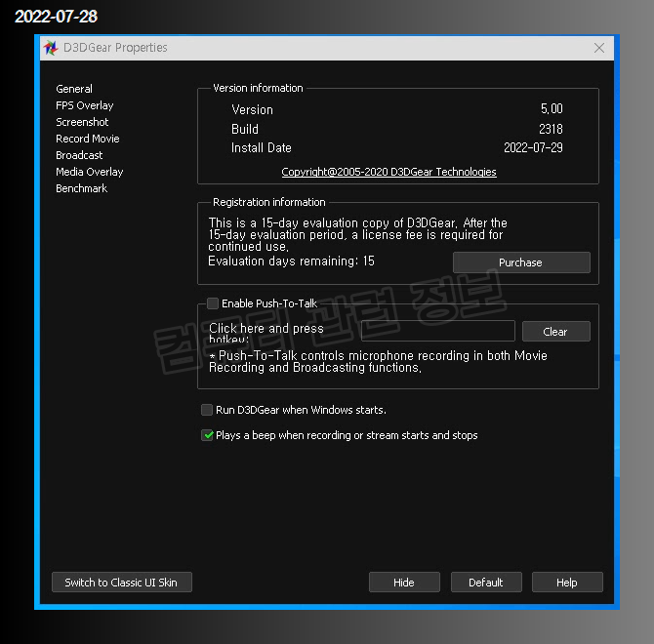Screen dimensions: 654x644
Task: Open the D3DGear Technologies copyright link
Action: click(x=388, y=172)
